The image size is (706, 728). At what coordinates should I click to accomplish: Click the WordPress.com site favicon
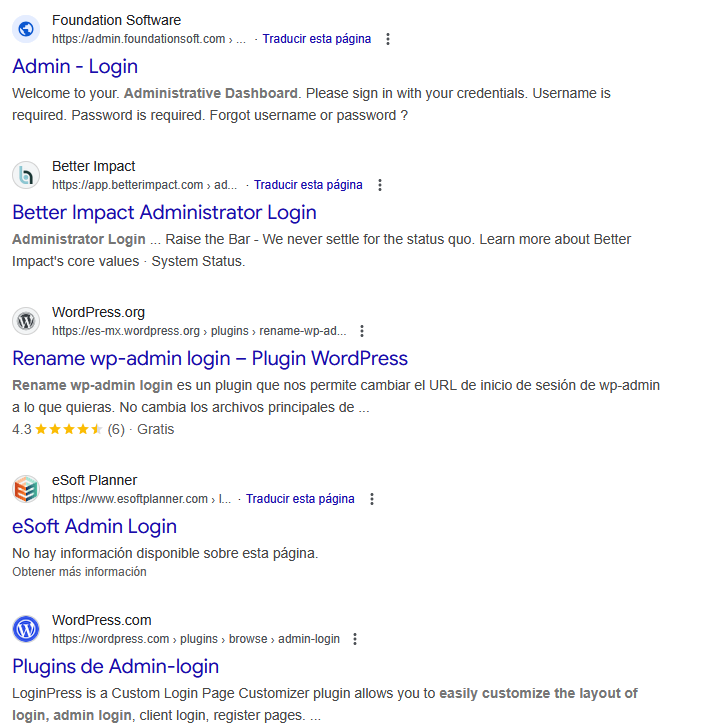click(x=26, y=629)
